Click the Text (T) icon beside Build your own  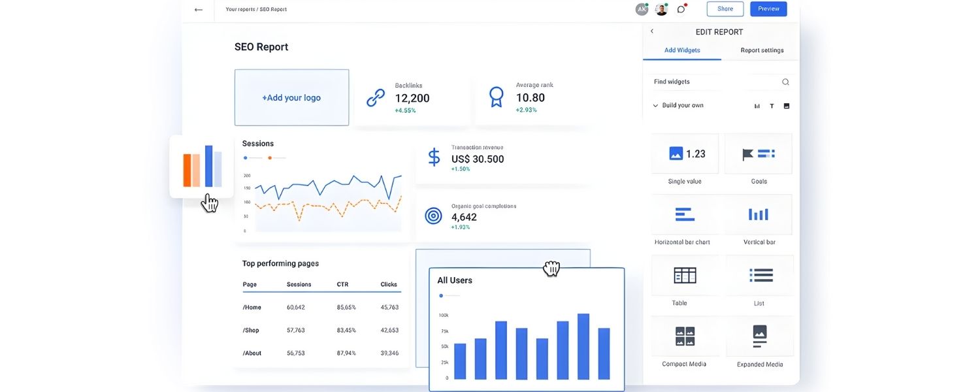tap(772, 105)
